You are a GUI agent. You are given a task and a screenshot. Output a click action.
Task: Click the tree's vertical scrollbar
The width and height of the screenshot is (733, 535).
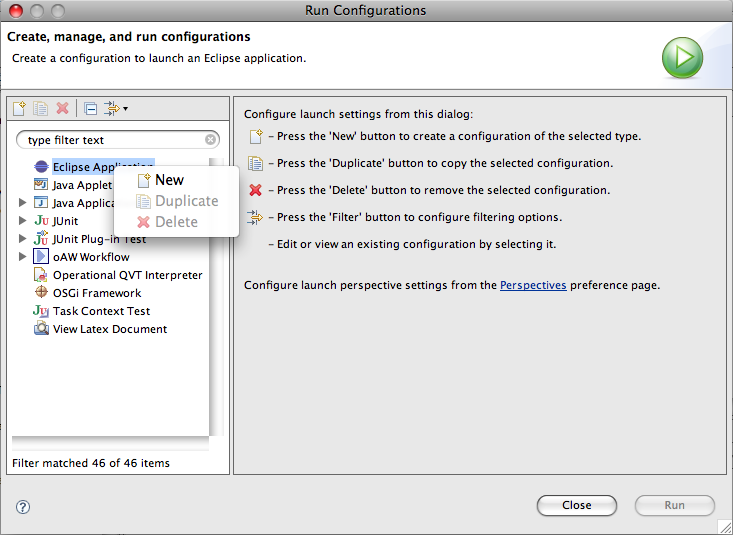point(216,297)
